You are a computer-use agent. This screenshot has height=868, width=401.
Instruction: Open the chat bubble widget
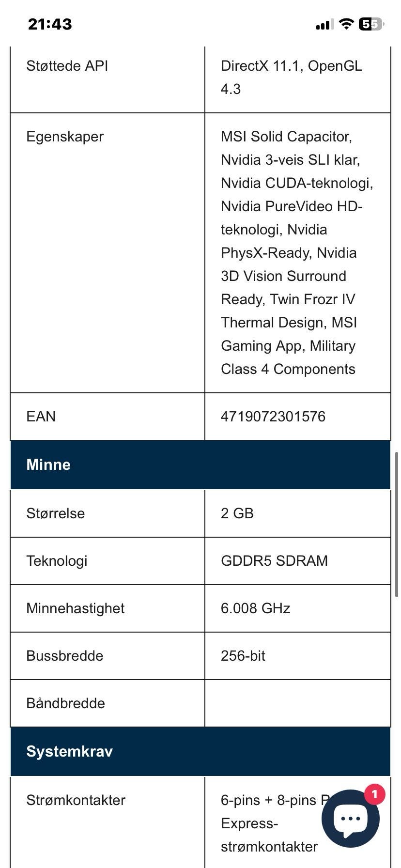(350, 819)
